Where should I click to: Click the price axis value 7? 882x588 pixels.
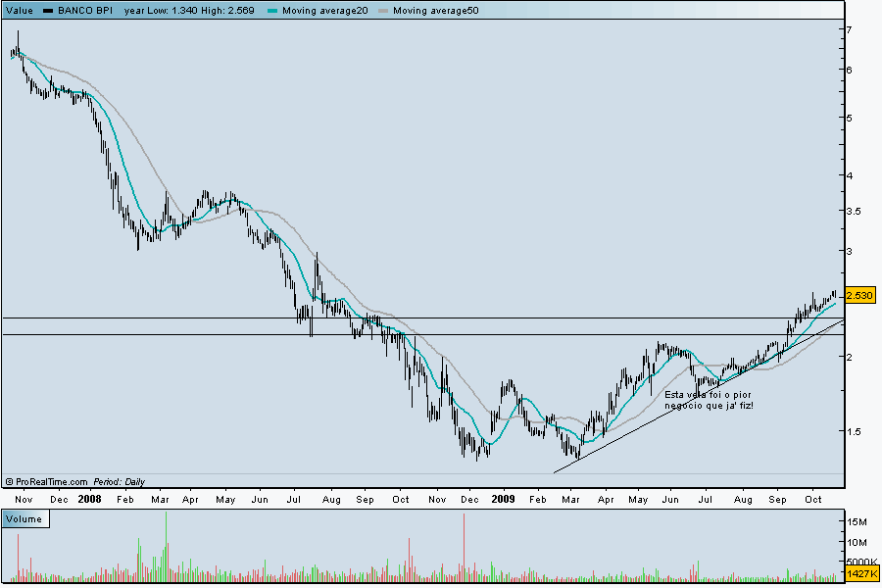click(850, 29)
